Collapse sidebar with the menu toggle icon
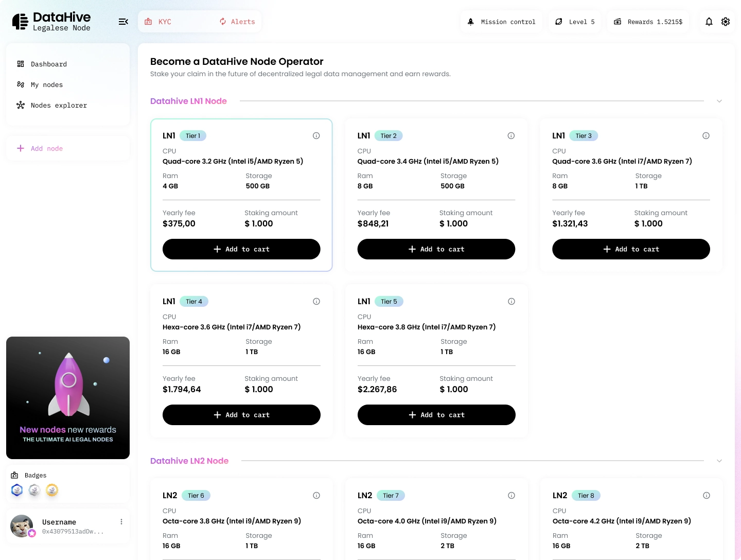This screenshot has height=560, width=741. coord(123,22)
